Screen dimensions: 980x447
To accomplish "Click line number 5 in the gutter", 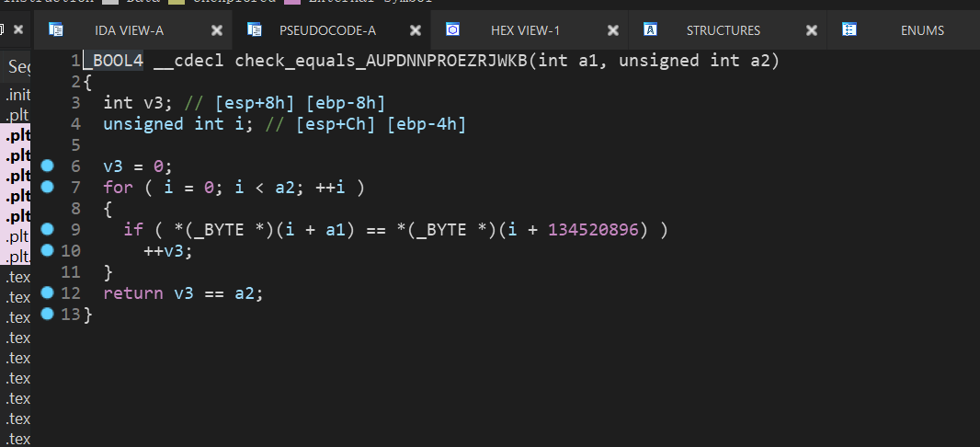I will tap(75, 145).
